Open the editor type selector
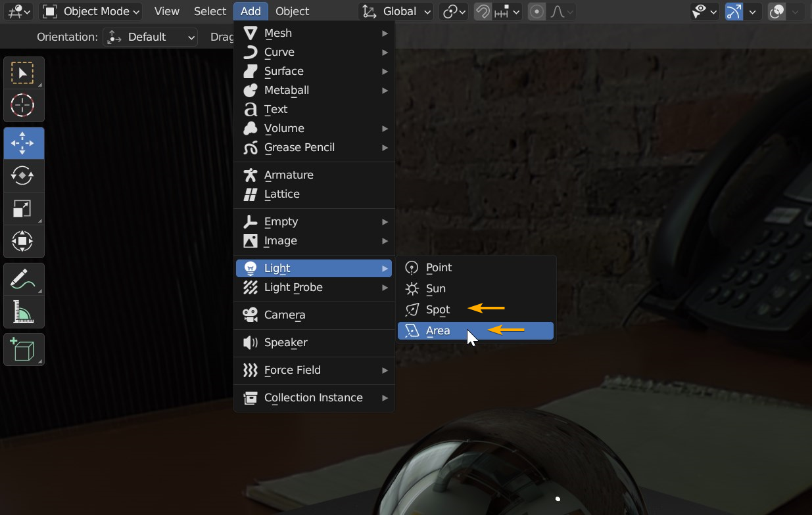812x515 pixels. click(x=20, y=11)
